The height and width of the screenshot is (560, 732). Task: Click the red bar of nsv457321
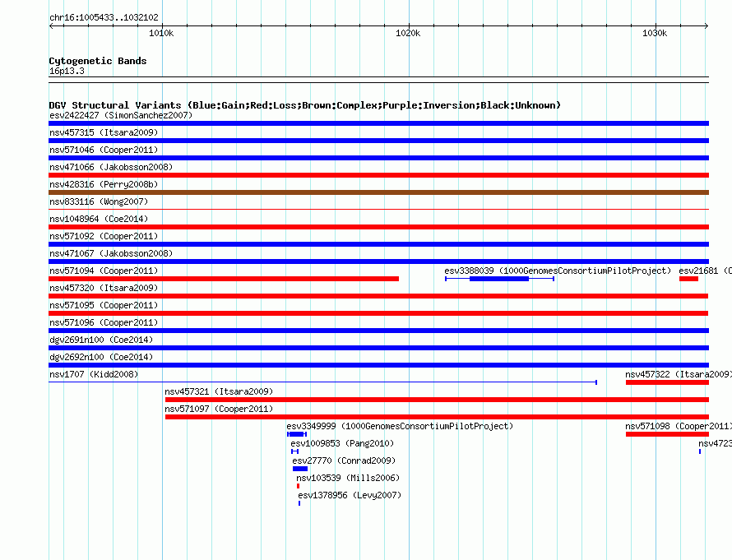(x=437, y=400)
